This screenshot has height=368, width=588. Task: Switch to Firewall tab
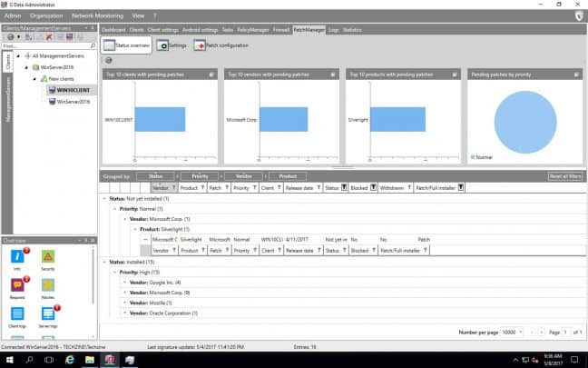click(281, 30)
